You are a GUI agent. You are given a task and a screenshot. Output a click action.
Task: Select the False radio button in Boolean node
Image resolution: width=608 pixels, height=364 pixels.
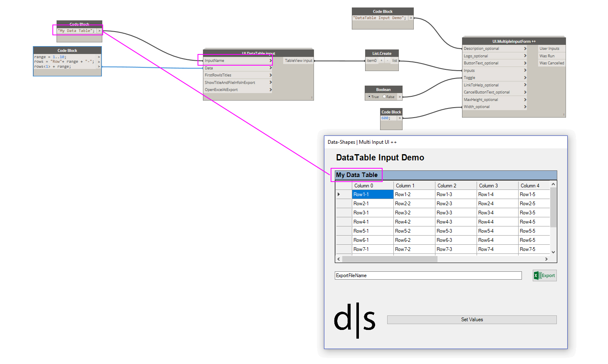click(384, 97)
